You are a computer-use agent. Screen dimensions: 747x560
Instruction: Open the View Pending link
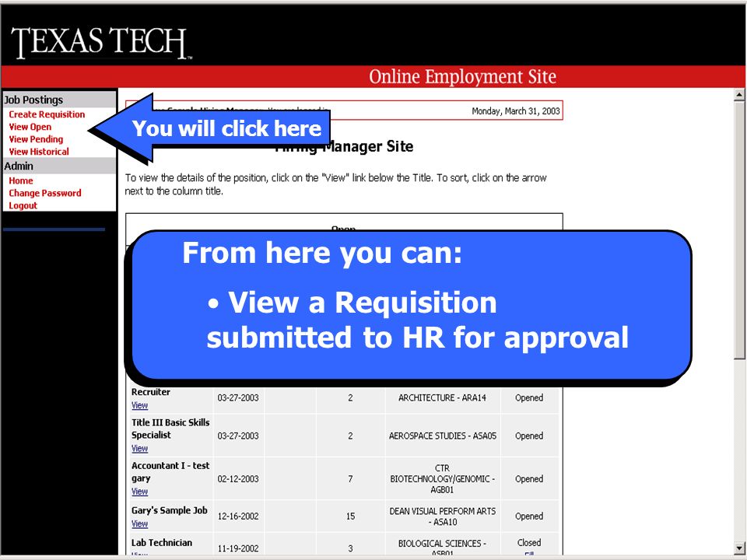36,139
